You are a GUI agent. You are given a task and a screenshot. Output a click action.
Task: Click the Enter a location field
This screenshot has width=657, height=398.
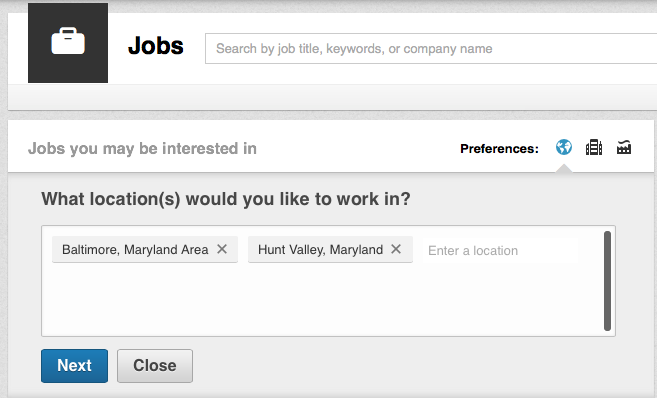(500, 251)
